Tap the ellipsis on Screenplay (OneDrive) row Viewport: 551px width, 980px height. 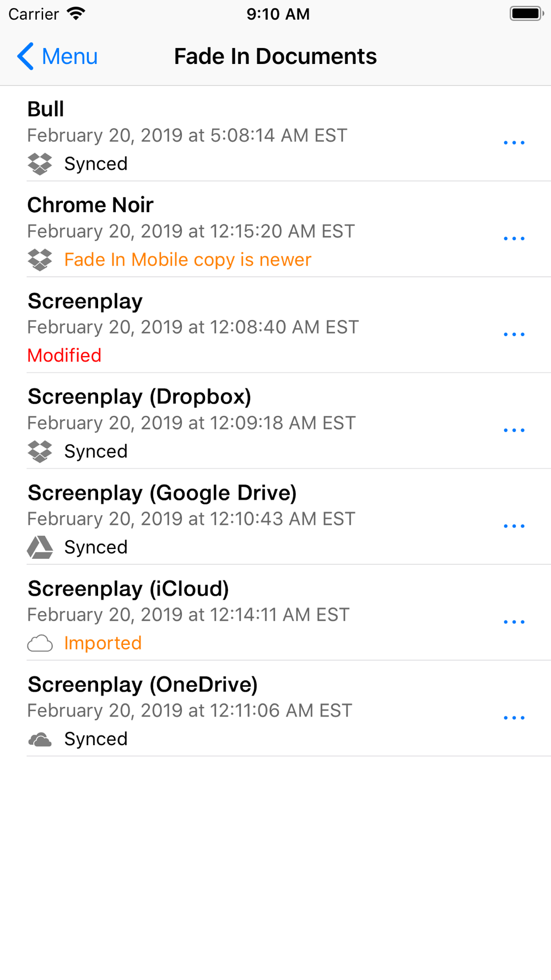coord(514,718)
